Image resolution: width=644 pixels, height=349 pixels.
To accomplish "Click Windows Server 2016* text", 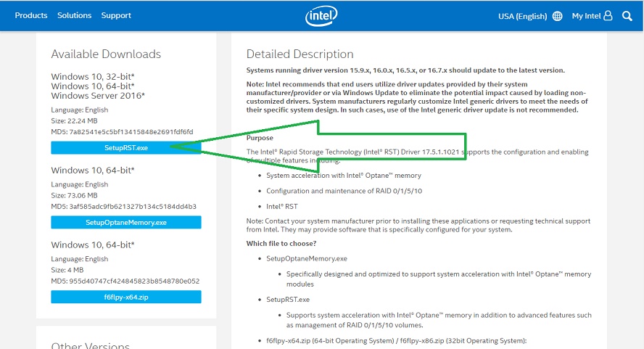I will 98,95.
